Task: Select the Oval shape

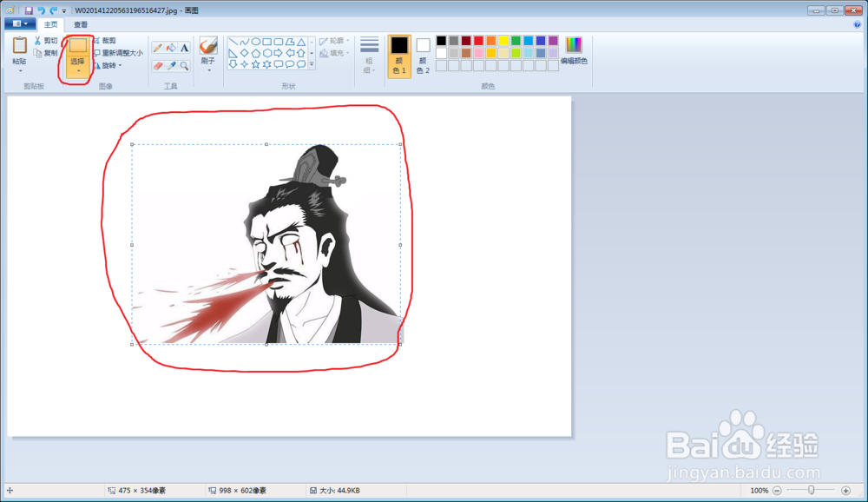Action: point(256,42)
